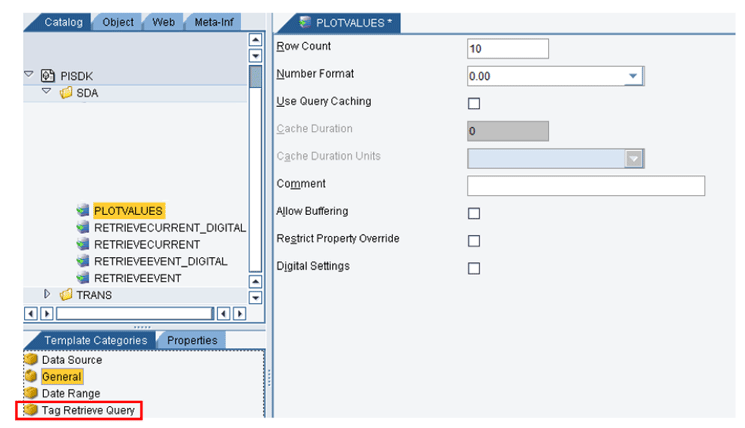
Task: Click the catalog tree vertical scrollbar thumb
Action: click(255, 77)
